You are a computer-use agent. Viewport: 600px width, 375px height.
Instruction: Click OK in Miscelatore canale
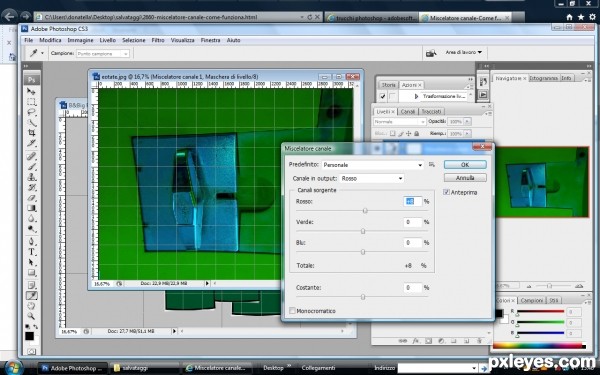coord(465,165)
